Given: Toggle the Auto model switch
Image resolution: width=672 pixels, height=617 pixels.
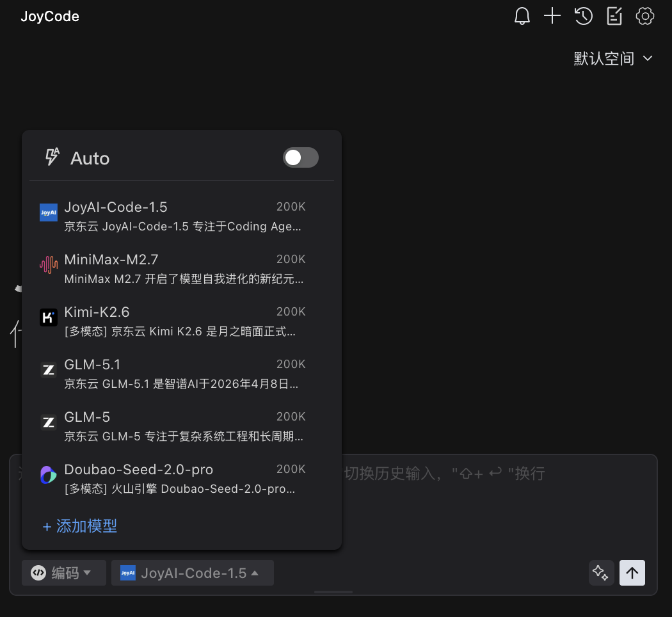Looking at the screenshot, I should [300, 157].
